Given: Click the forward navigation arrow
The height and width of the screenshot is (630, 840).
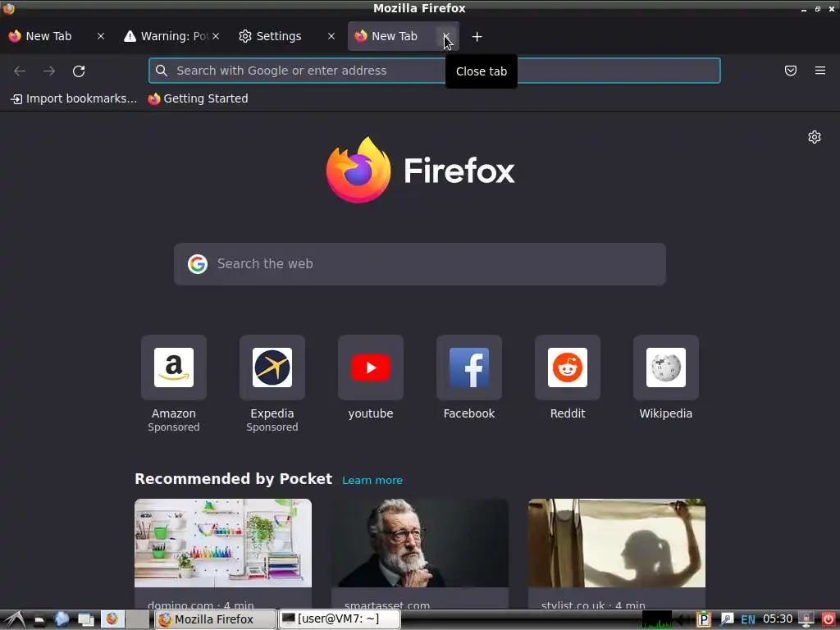Looking at the screenshot, I should (x=49, y=71).
